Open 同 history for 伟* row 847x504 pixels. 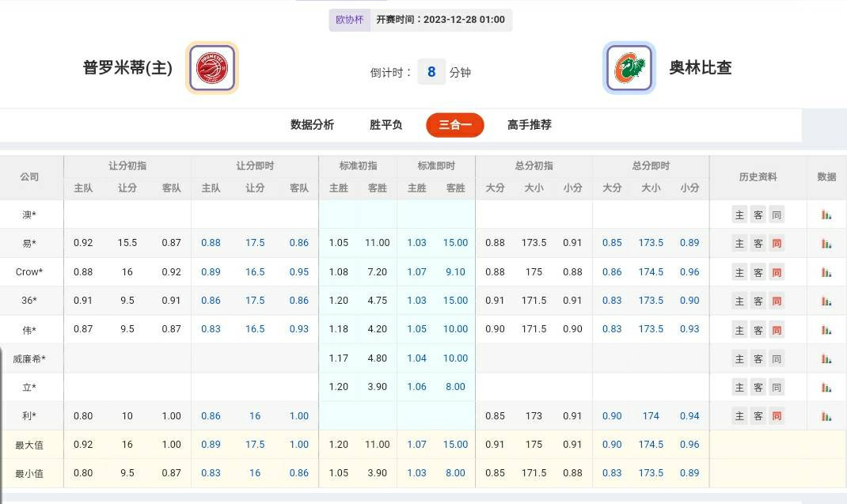(777, 330)
